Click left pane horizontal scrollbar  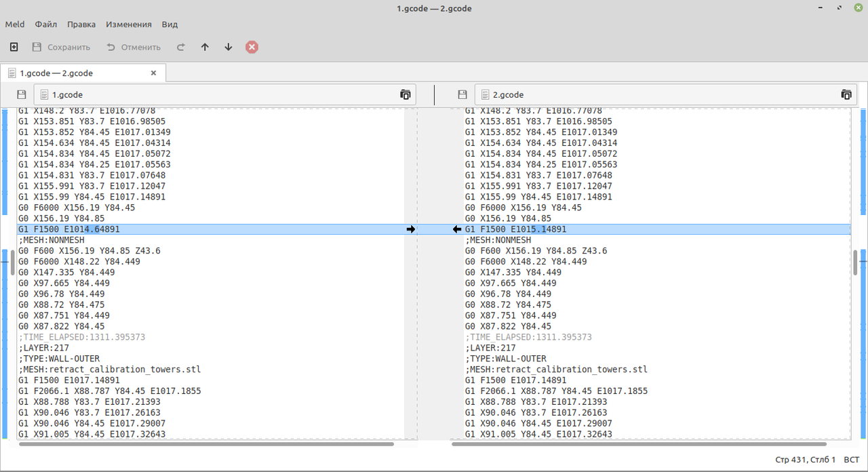tap(207, 444)
